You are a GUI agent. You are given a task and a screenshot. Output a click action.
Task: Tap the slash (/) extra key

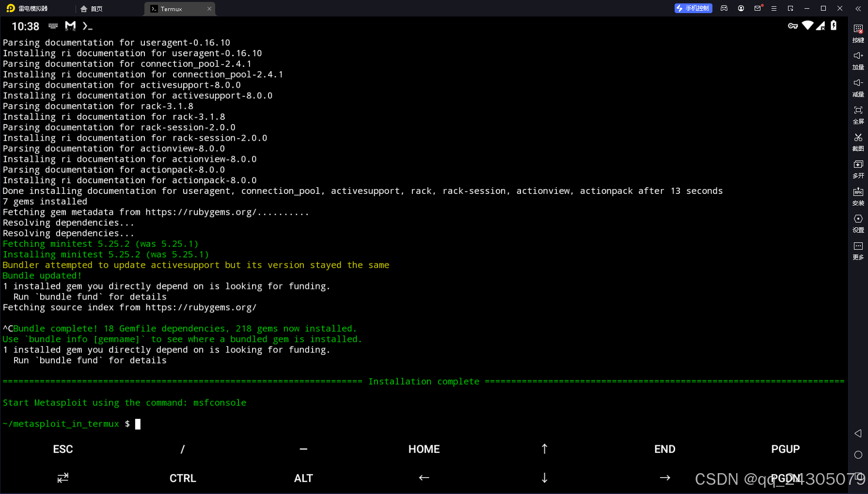183,449
